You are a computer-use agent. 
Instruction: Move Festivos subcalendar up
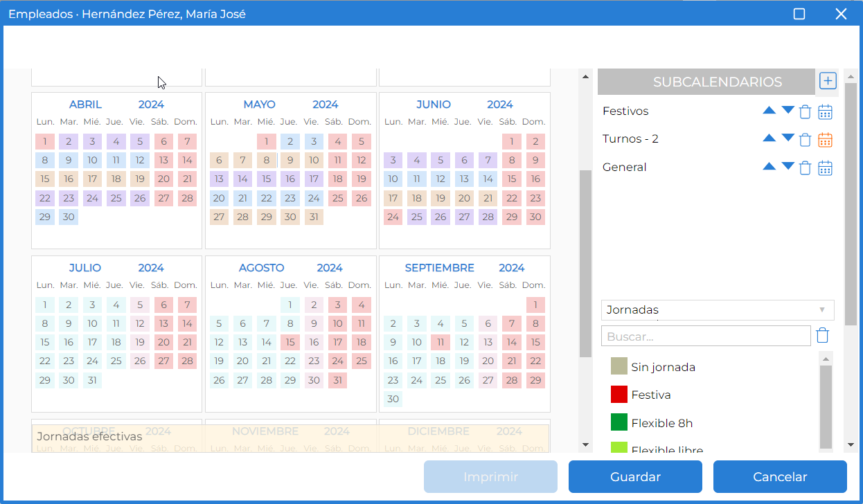(x=769, y=110)
